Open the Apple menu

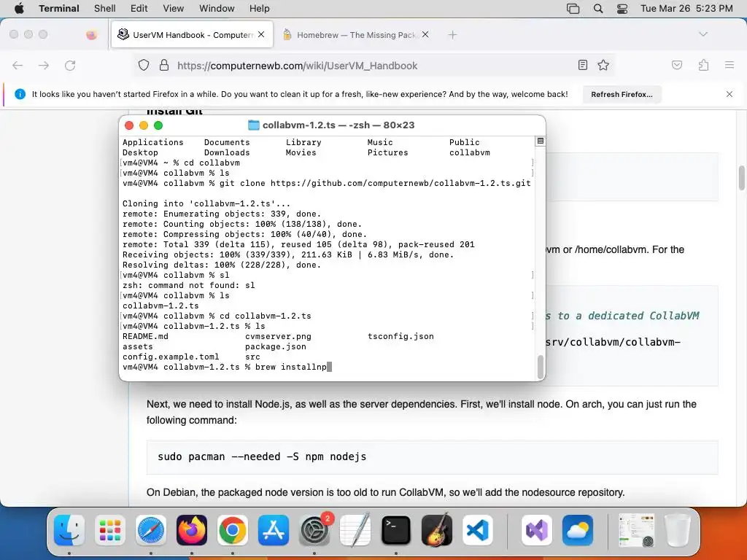(x=19, y=9)
